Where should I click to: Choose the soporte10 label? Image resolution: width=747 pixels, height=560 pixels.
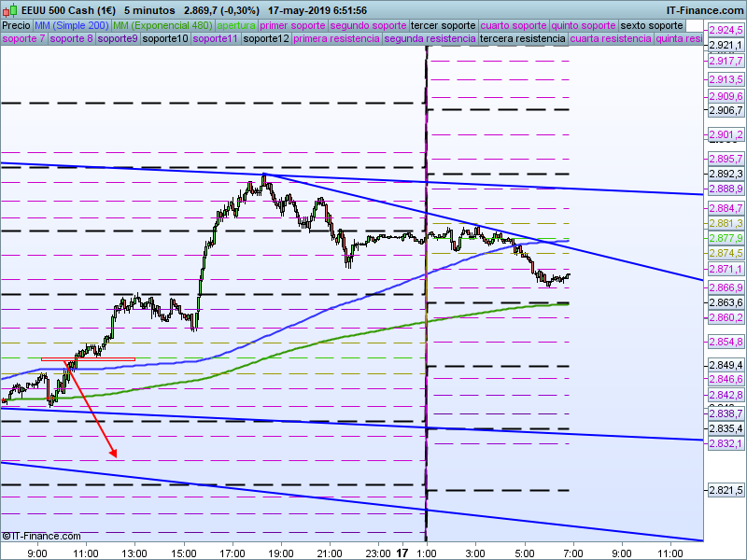(165, 38)
